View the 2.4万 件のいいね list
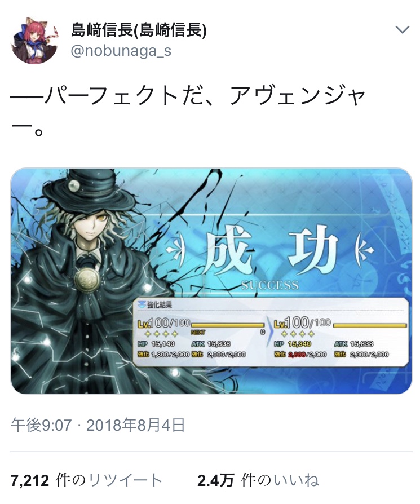This screenshot has width=420, height=504. pyautogui.click(x=258, y=480)
